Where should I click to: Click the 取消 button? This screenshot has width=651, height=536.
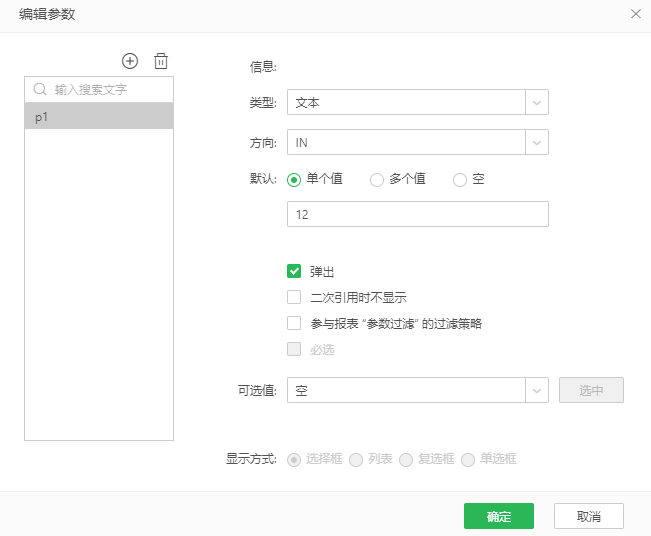point(589,516)
